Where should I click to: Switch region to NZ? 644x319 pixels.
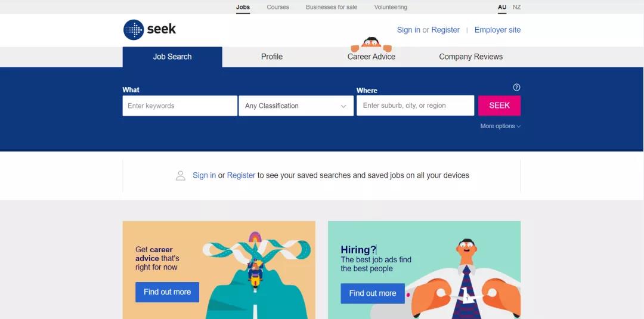[516, 7]
